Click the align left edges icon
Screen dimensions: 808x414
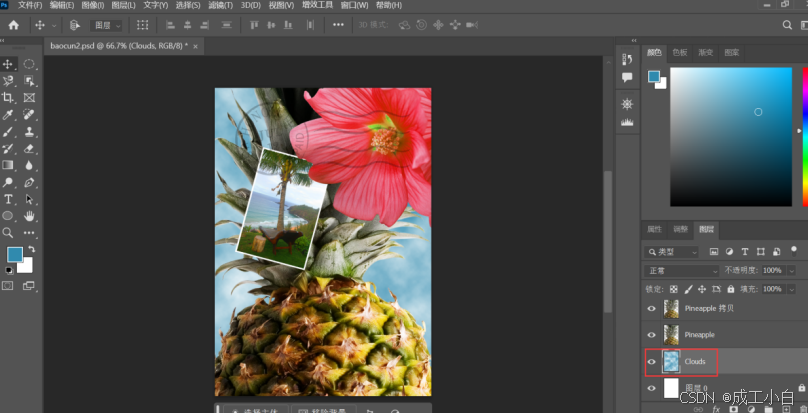(x=171, y=25)
